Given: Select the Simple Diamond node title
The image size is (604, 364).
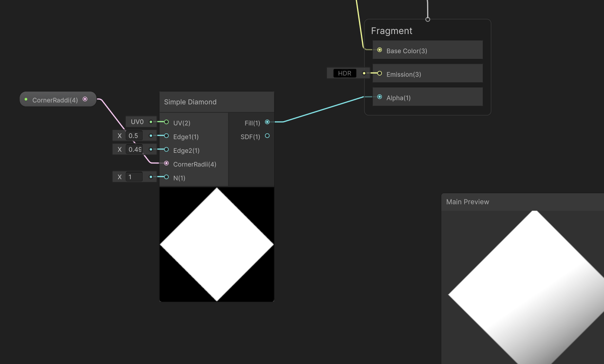Looking at the screenshot, I should (190, 102).
